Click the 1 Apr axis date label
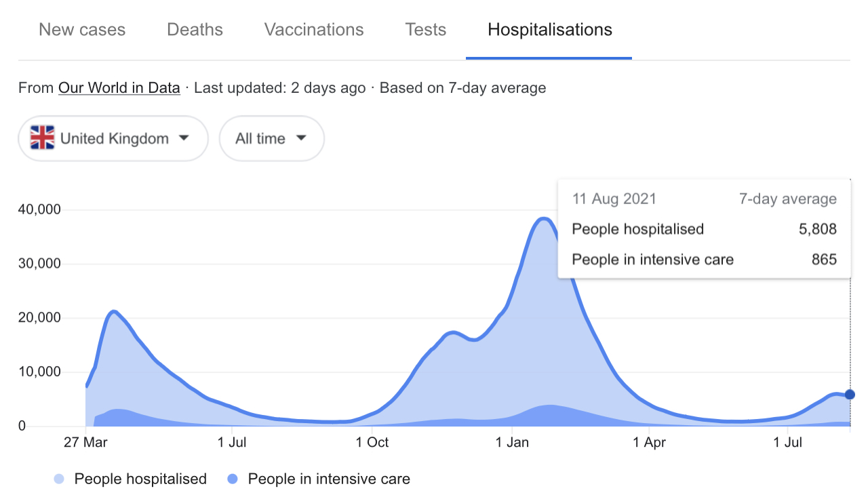 [650, 443]
